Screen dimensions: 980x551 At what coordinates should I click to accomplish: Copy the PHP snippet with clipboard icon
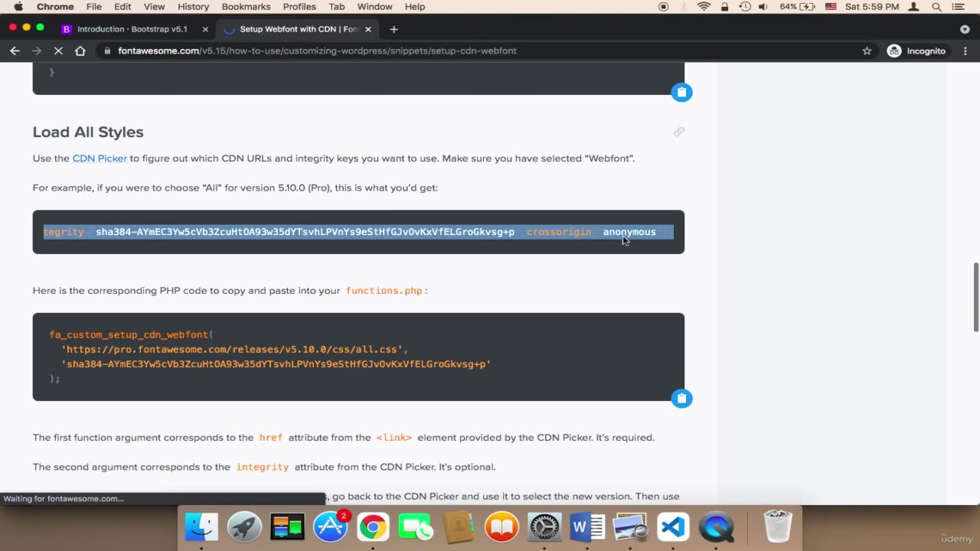tap(681, 399)
